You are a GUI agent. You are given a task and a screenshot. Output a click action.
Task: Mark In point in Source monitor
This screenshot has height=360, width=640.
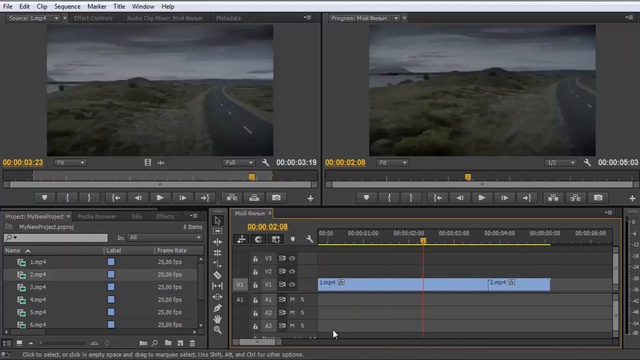67,198
